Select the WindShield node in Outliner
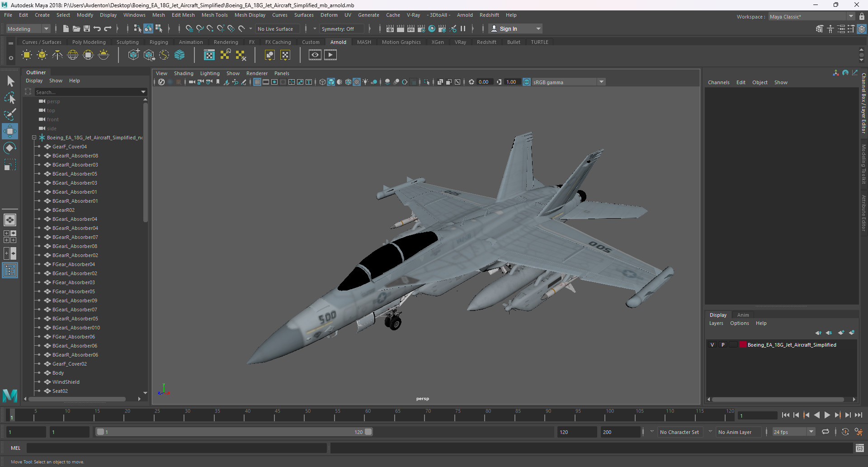This screenshot has height=467, width=868. point(66,382)
